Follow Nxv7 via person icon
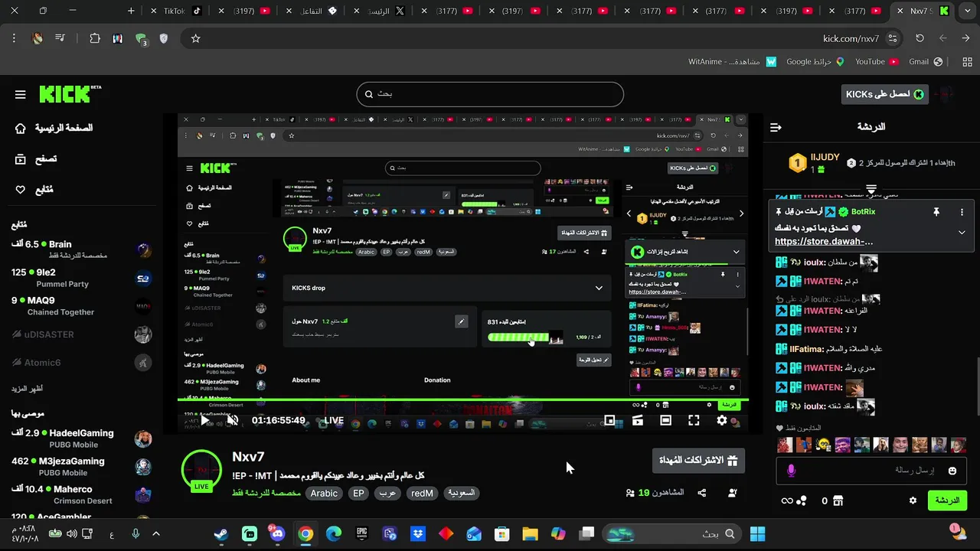Screen dimensions: 980x551 (733, 494)
